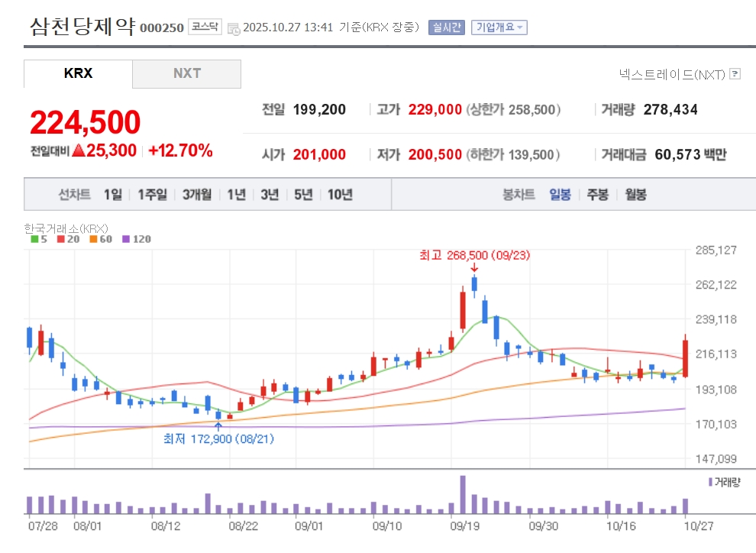Image resolution: width=756 pixels, height=553 pixels.
Task: Switch to the NXT tab
Action: (x=186, y=73)
